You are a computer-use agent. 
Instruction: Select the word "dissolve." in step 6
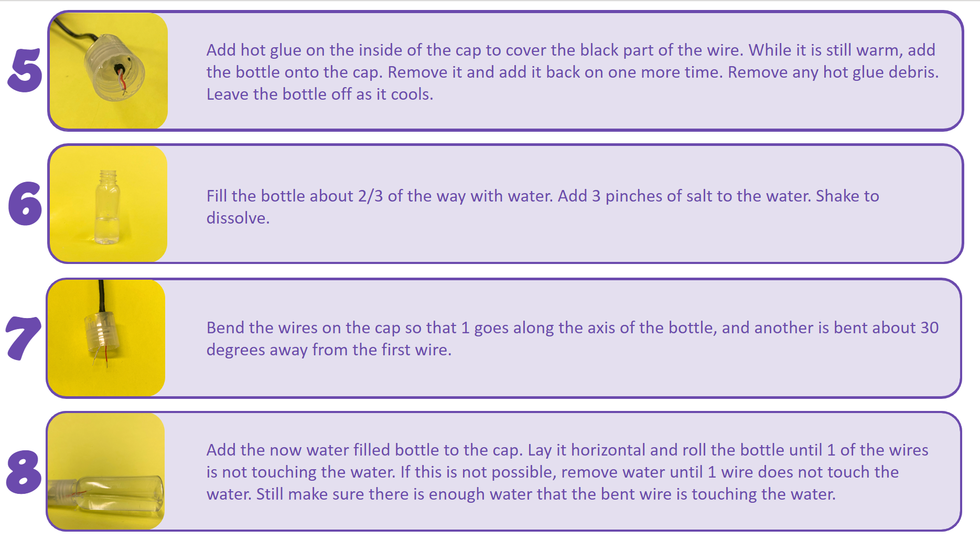click(x=238, y=218)
